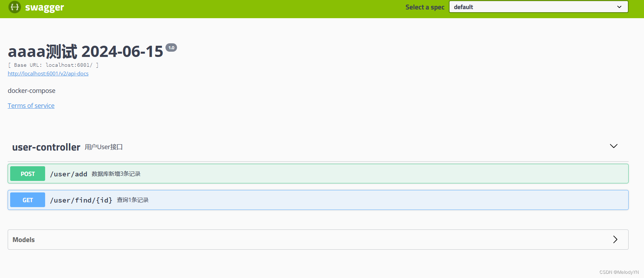
Task: Click the Base URL text
Action: coord(53,65)
